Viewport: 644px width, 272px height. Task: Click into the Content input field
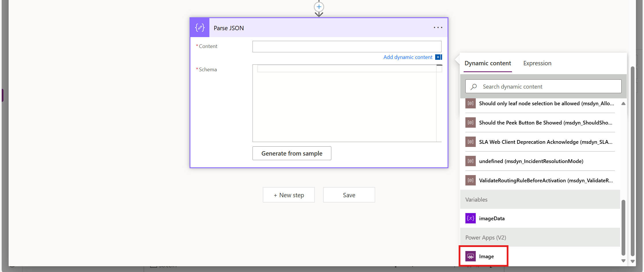point(347,47)
